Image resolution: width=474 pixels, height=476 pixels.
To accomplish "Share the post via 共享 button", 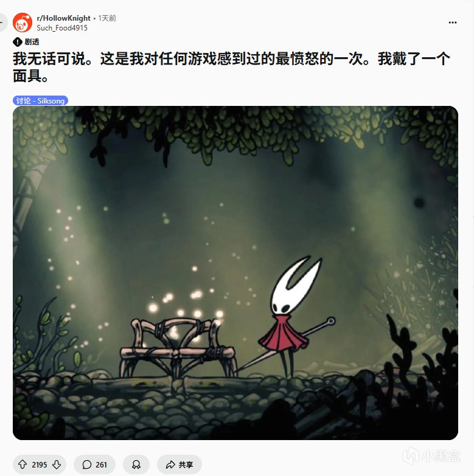I will [x=179, y=464].
